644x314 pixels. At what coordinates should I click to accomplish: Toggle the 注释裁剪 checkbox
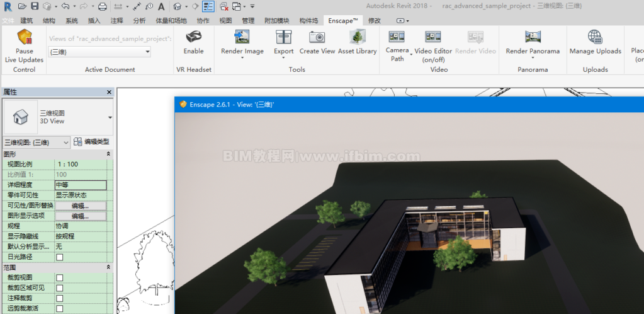point(60,298)
